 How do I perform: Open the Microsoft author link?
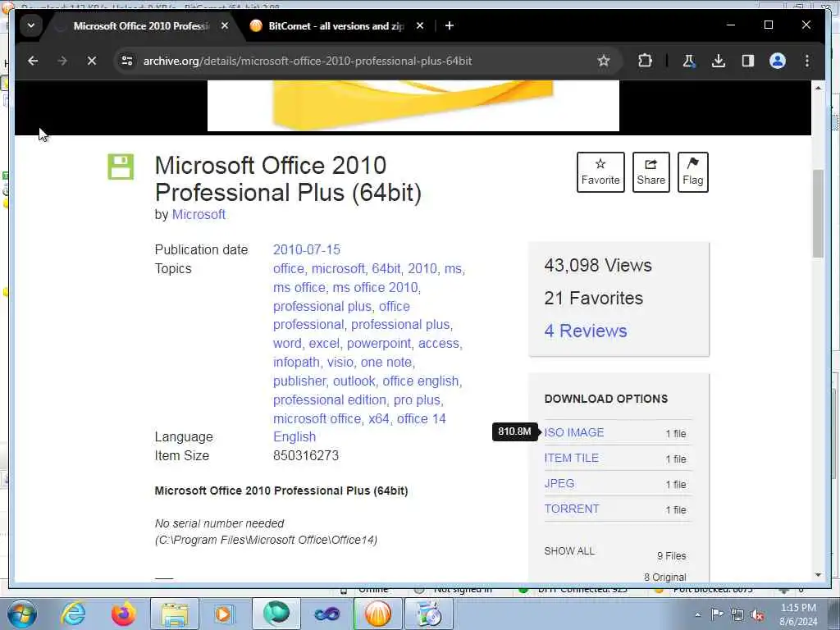pyautogui.click(x=199, y=214)
